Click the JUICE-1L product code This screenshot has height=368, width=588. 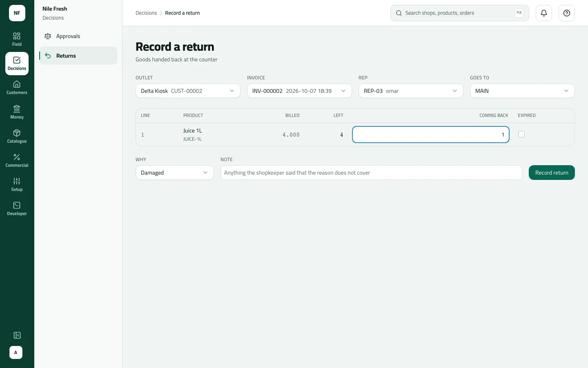click(x=192, y=139)
